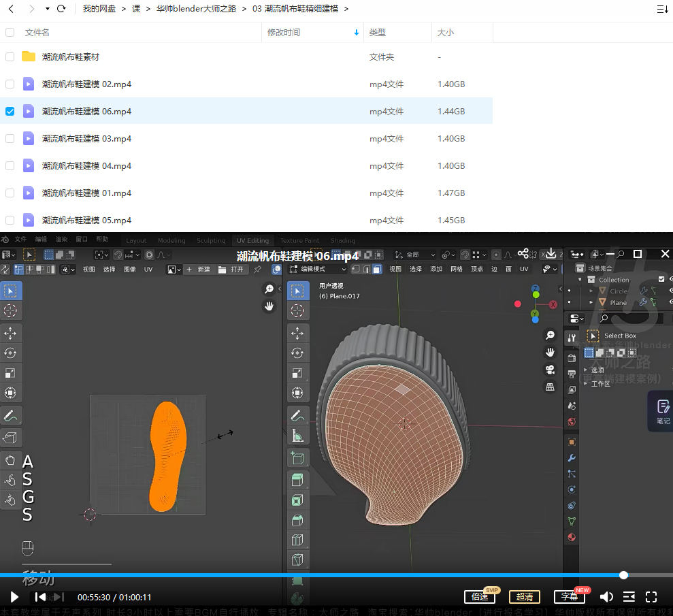Tick the select-all checkbox in the header
673x616 pixels.
coord(10,32)
